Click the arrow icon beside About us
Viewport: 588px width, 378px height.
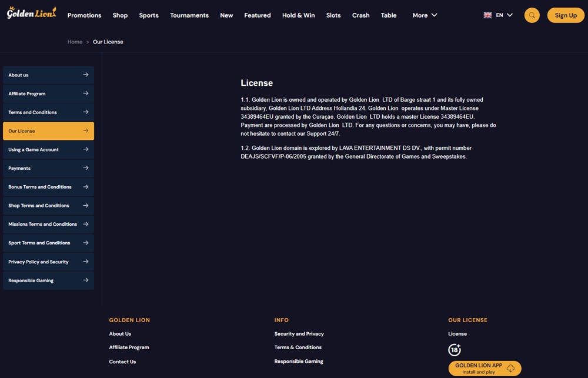coord(86,75)
